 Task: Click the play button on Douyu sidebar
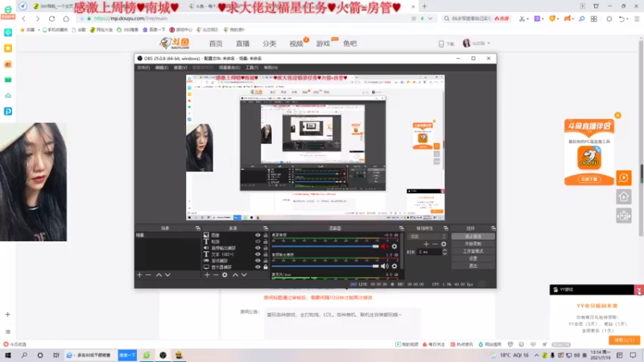[x=623, y=178]
